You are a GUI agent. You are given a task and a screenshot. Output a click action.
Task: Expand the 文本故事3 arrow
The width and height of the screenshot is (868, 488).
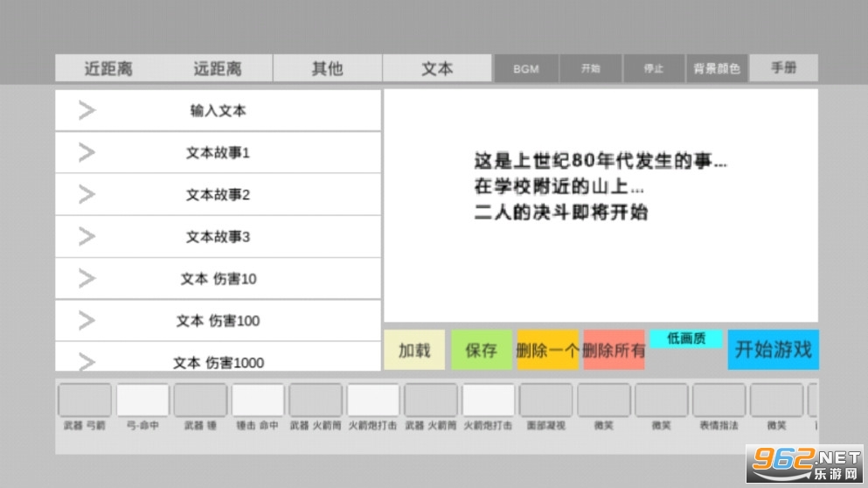click(x=87, y=236)
